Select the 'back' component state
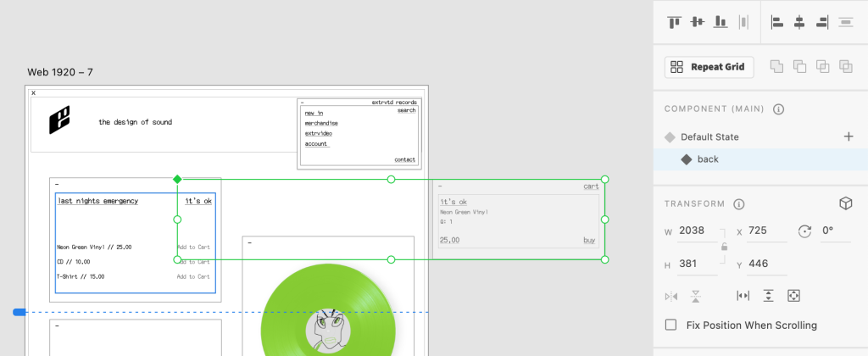The height and width of the screenshot is (356, 868). (708, 159)
